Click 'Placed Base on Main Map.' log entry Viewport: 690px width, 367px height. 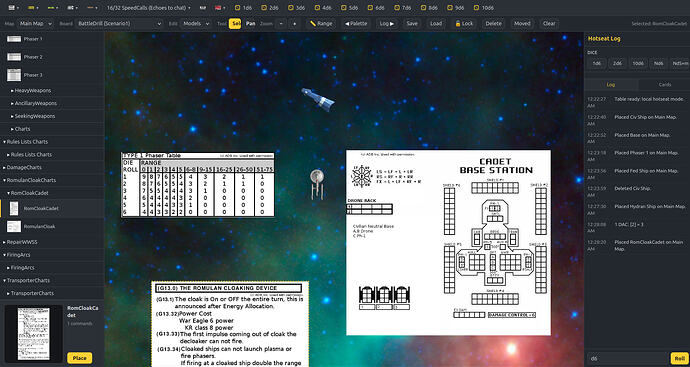point(636,138)
